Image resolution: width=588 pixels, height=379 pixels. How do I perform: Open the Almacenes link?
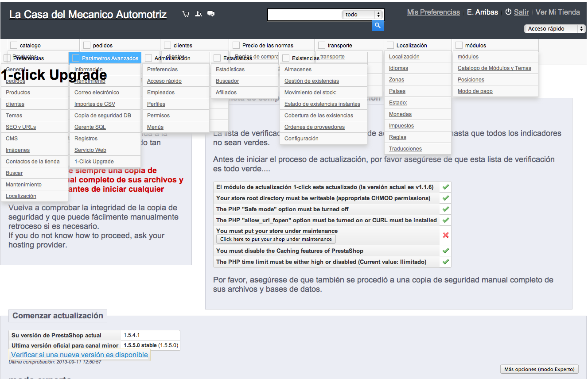tap(298, 70)
